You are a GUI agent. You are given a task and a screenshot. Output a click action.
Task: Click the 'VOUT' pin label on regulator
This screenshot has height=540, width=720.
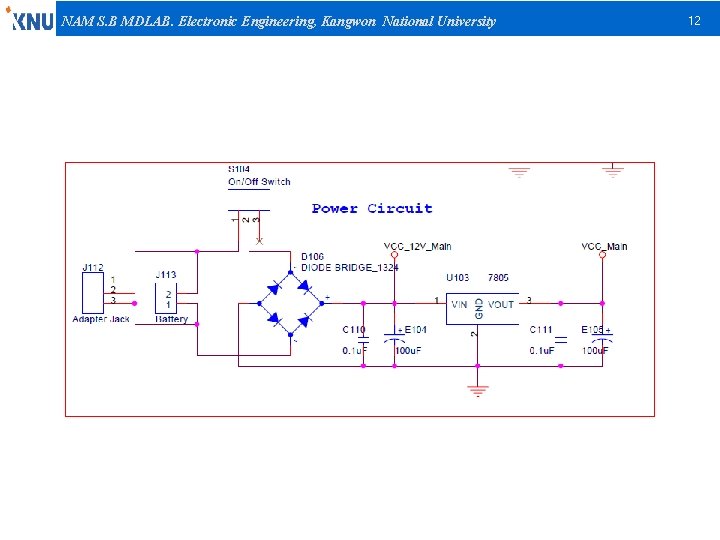[501, 304]
